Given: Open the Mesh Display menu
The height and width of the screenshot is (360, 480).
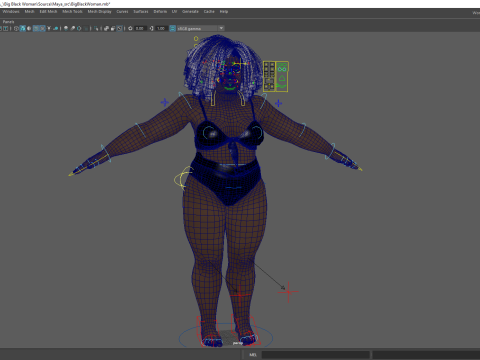Looking at the screenshot, I should (99, 11).
